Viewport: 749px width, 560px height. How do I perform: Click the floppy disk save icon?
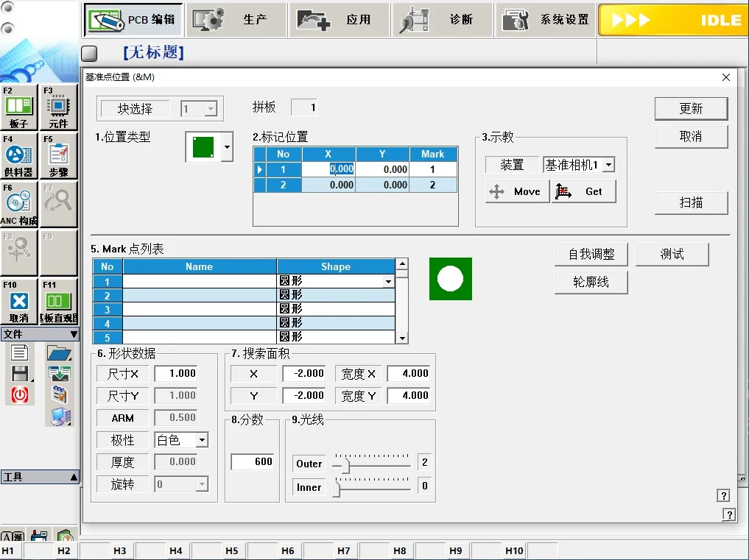coord(20,373)
